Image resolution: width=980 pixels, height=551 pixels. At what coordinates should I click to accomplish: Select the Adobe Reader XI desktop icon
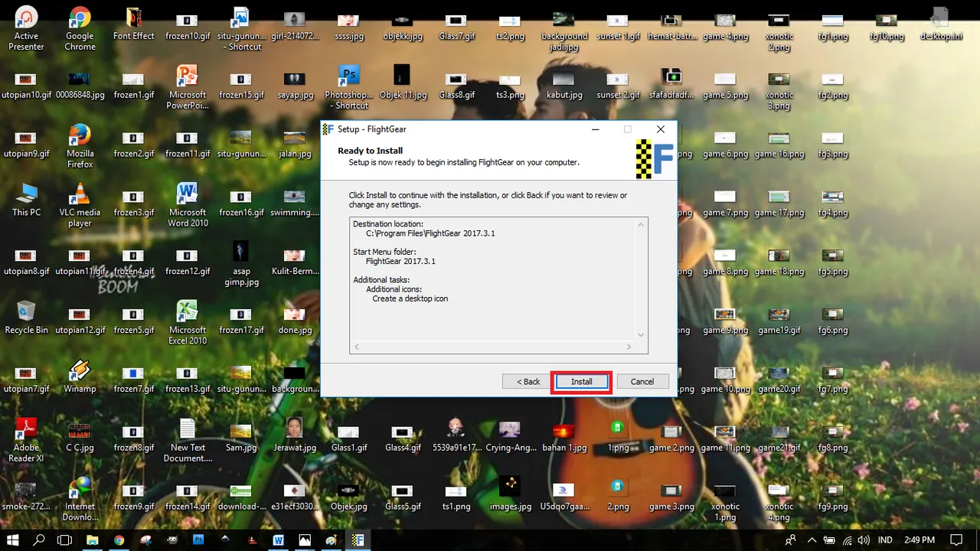26,442
